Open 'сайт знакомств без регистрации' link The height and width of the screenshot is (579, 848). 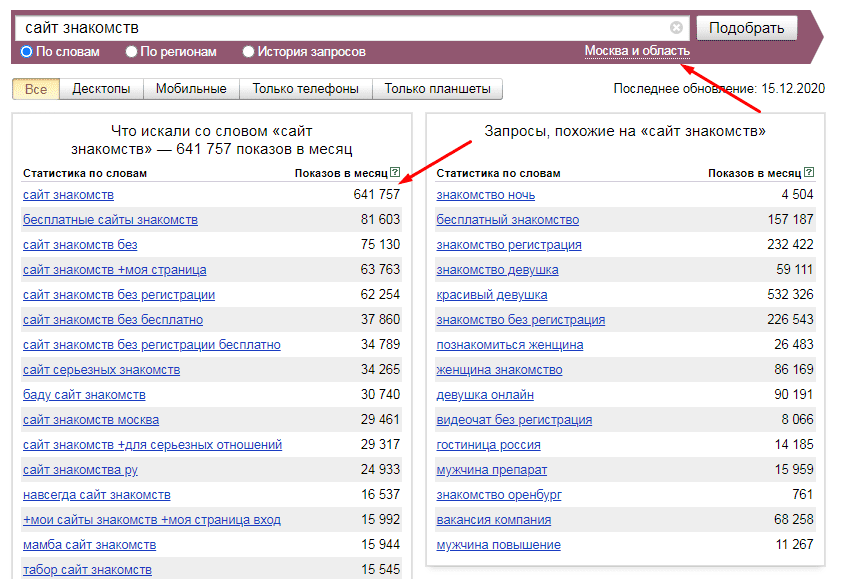click(119, 295)
